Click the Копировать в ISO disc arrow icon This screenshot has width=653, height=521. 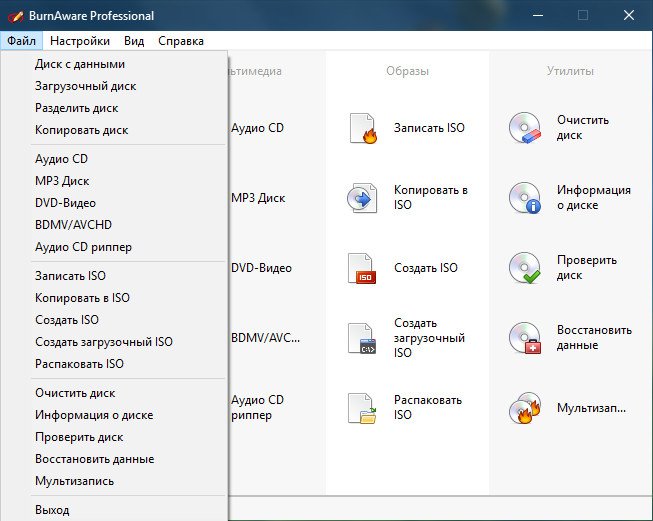[x=362, y=198]
